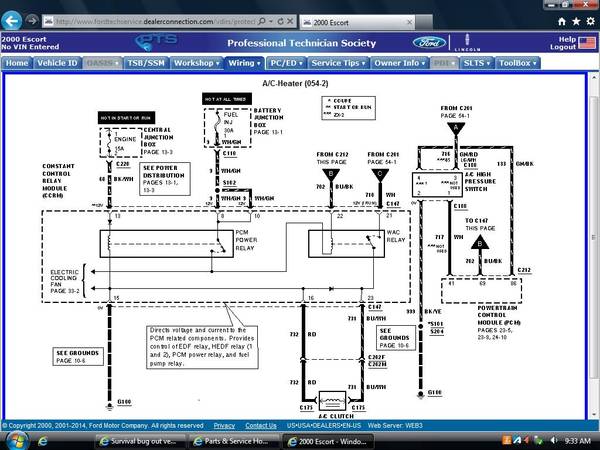Click the PCM POWER RELAY label
The image size is (600, 450).
(x=246, y=240)
